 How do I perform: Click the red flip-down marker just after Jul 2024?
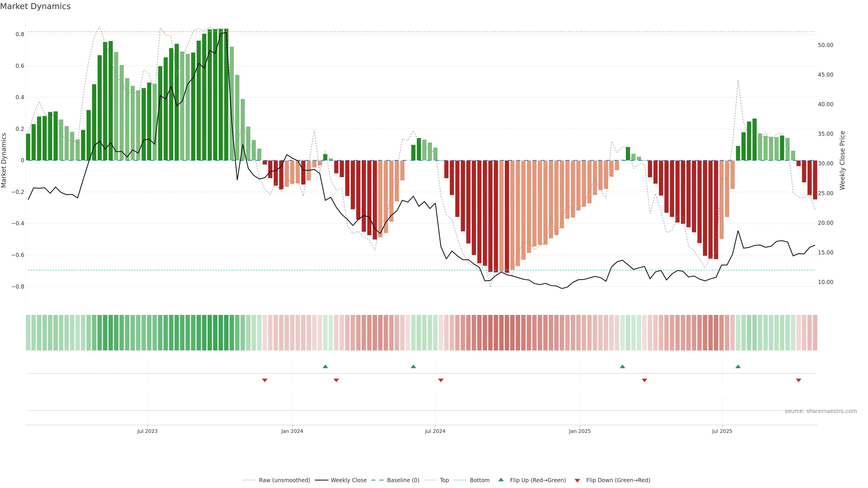tap(441, 380)
